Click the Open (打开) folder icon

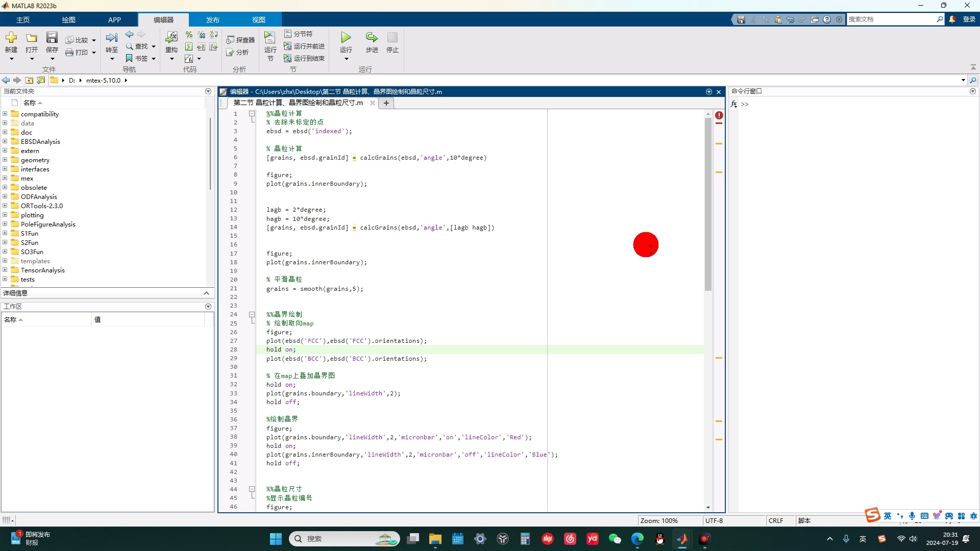(32, 38)
